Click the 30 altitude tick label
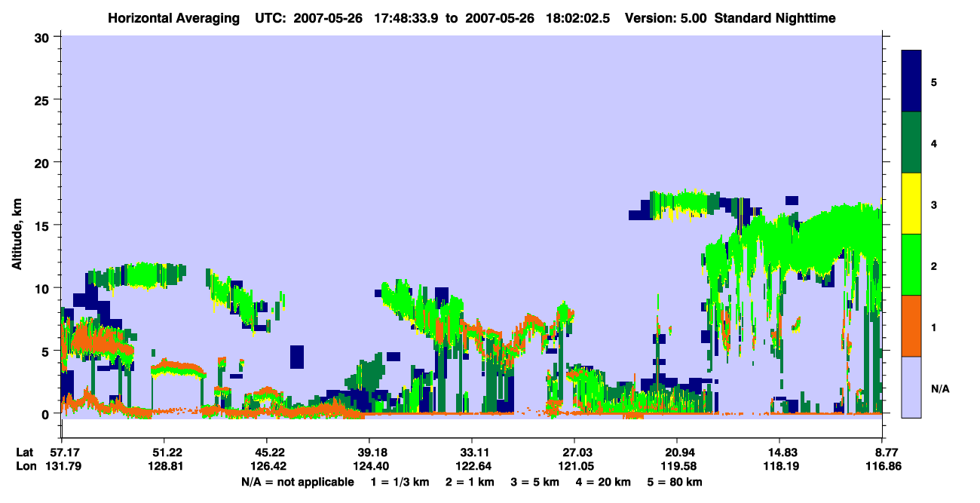Screen dimensions: 980x503 click(x=44, y=37)
